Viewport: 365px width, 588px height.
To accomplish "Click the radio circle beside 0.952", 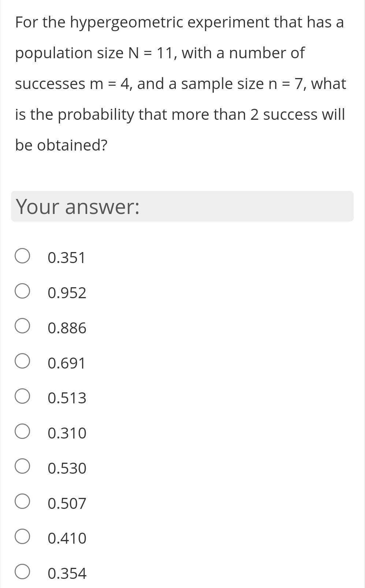I will (x=22, y=291).
